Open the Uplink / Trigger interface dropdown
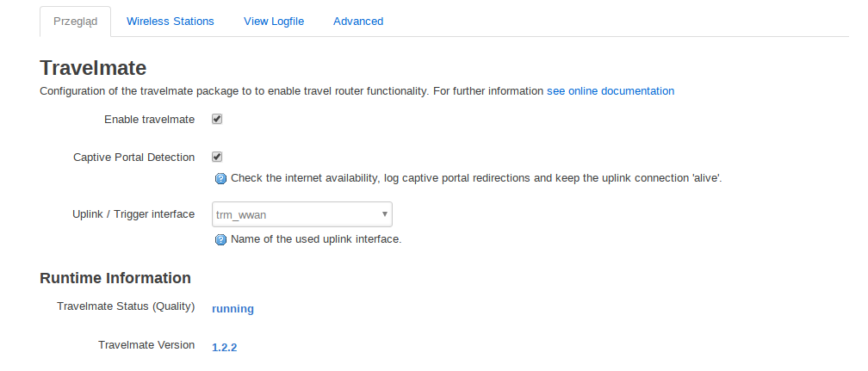868x371 pixels. tap(302, 214)
